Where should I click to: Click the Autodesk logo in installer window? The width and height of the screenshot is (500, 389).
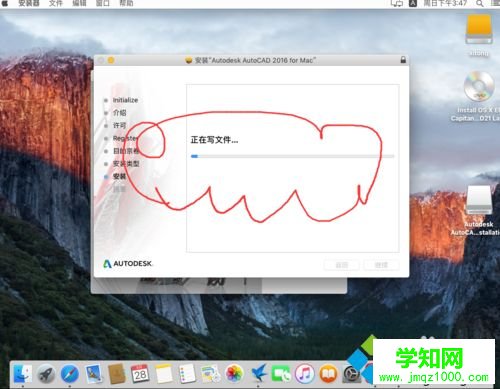point(128,264)
